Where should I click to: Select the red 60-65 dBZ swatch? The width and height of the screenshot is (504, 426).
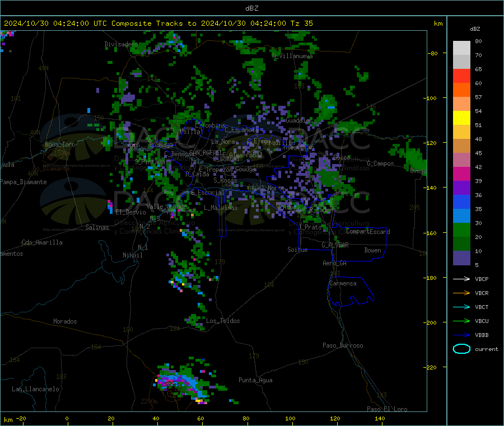click(x=461, y=76)
